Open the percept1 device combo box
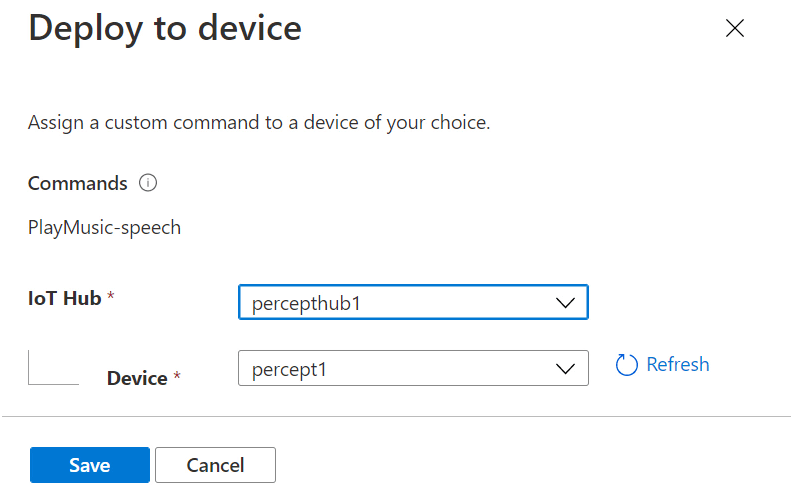This screenshot has width=792, height=491. coord(400,369)
